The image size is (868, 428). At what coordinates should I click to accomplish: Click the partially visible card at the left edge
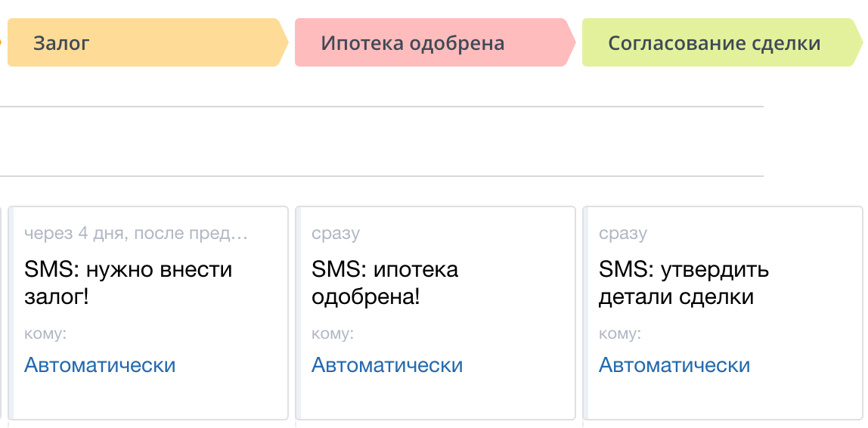(x=2, y=312)
